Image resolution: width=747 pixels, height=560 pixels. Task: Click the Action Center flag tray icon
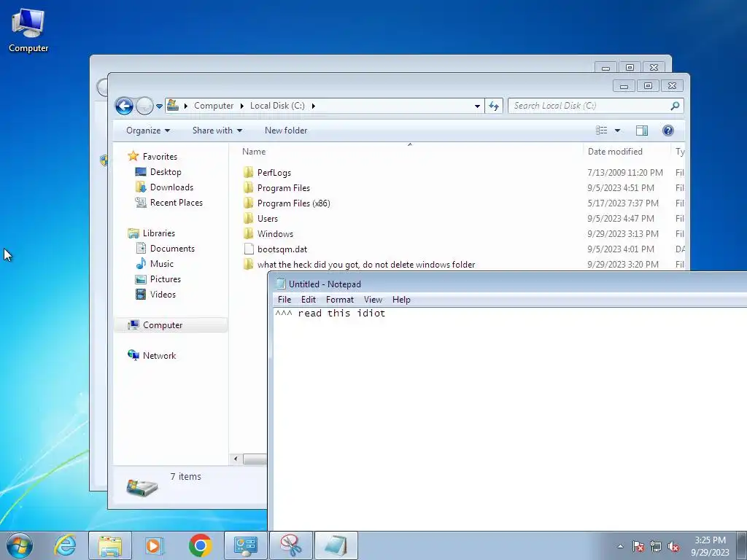(638, 546)
